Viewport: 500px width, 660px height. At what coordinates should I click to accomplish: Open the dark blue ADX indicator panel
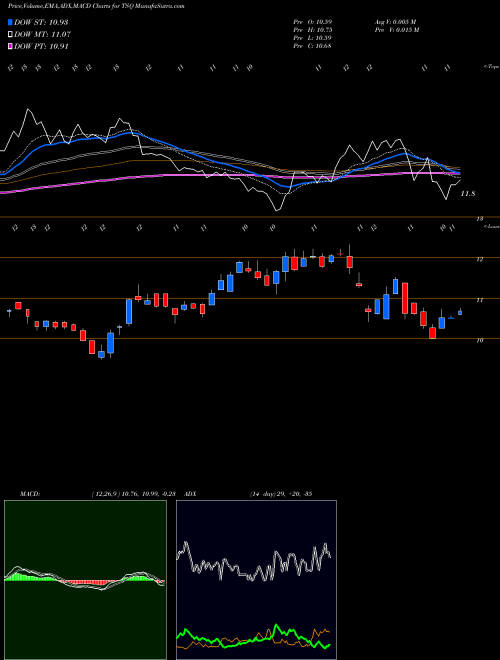[256, 580]
